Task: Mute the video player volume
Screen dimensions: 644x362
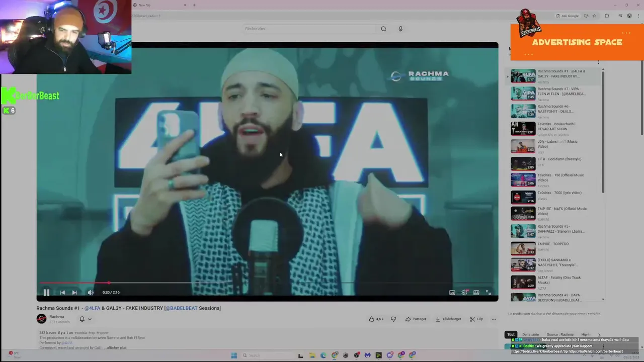Action: pos(91,292)
